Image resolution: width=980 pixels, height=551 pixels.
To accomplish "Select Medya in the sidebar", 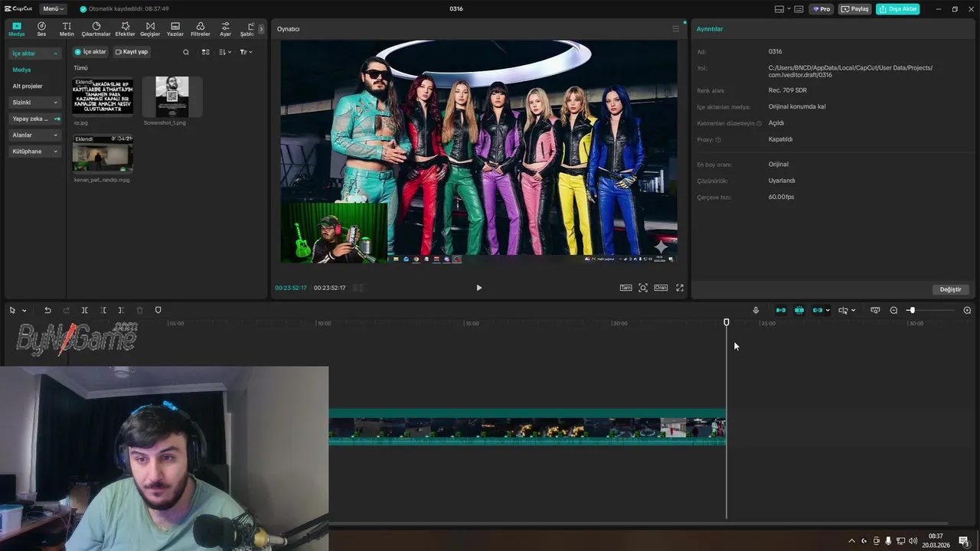I will 21,70.
